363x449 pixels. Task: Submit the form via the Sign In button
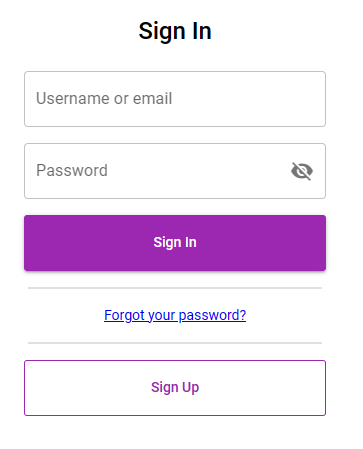[x=175, y=243]
